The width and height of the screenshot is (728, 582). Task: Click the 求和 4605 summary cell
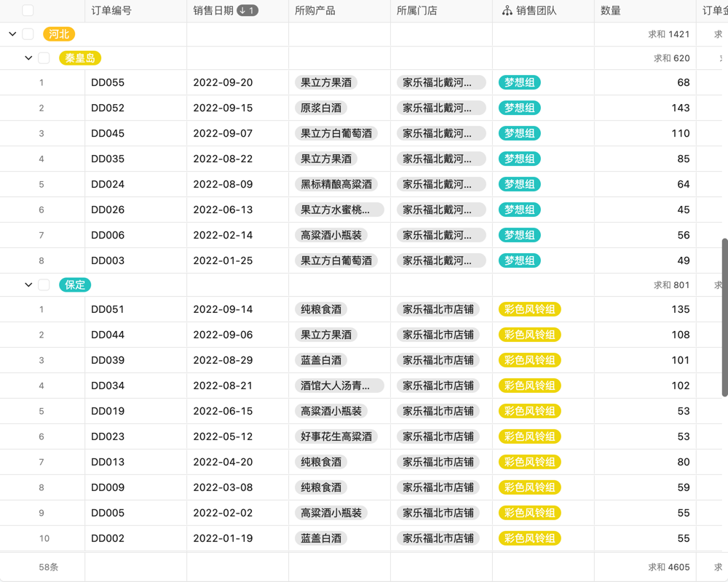(669, 567)
